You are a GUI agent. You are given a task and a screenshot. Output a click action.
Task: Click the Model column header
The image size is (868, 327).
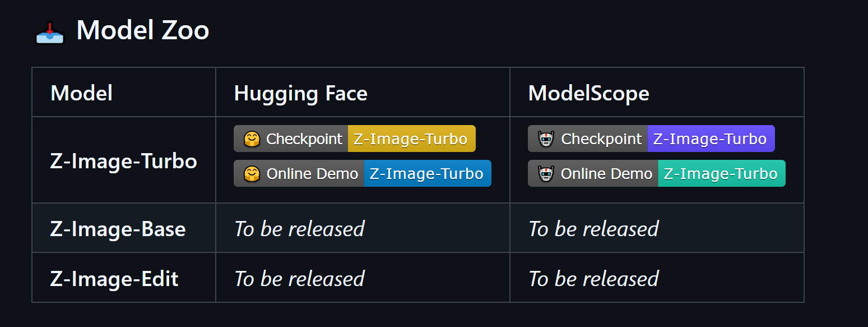click(x=81, y=93)
